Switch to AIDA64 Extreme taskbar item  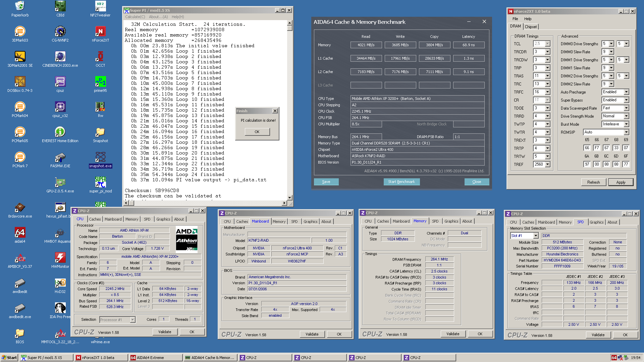(155, 358)
